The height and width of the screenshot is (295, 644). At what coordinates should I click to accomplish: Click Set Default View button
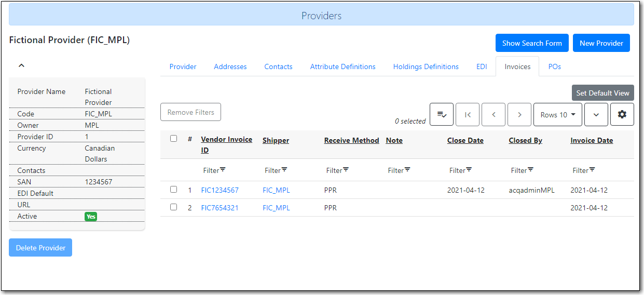click(603, 93)
